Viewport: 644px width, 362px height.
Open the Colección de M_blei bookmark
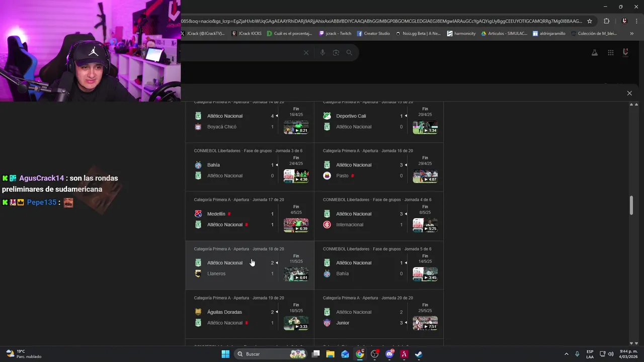click(594, 34)
